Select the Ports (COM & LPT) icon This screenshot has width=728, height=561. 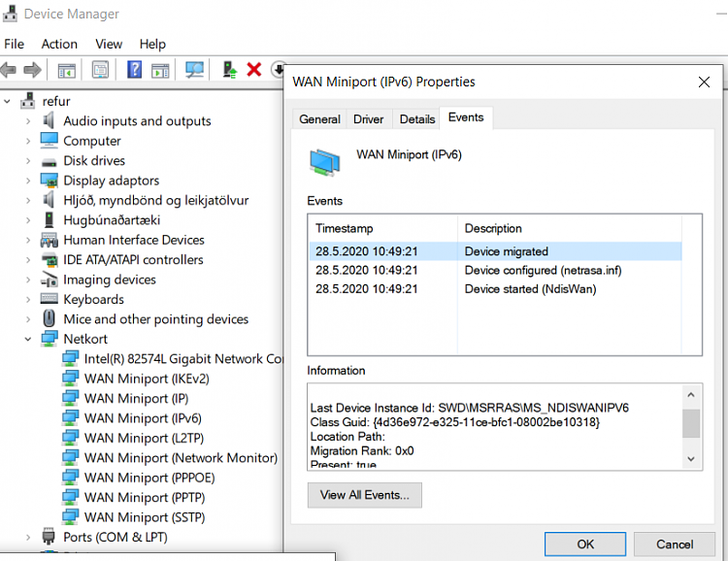[49, 537]
